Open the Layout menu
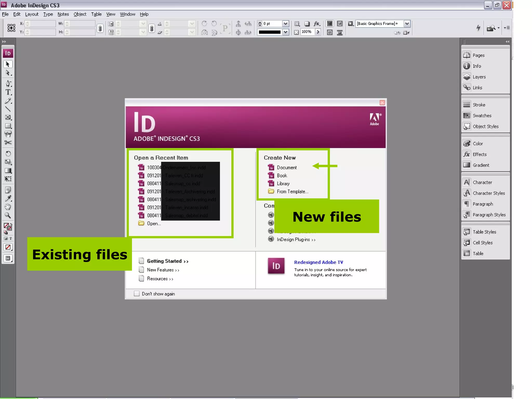Image resolution: width=532 pixels, height=399 pixels. point(32,14)
